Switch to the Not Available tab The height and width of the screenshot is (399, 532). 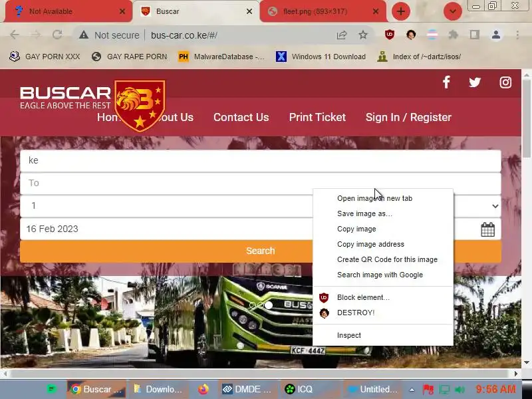click(69, 11)
